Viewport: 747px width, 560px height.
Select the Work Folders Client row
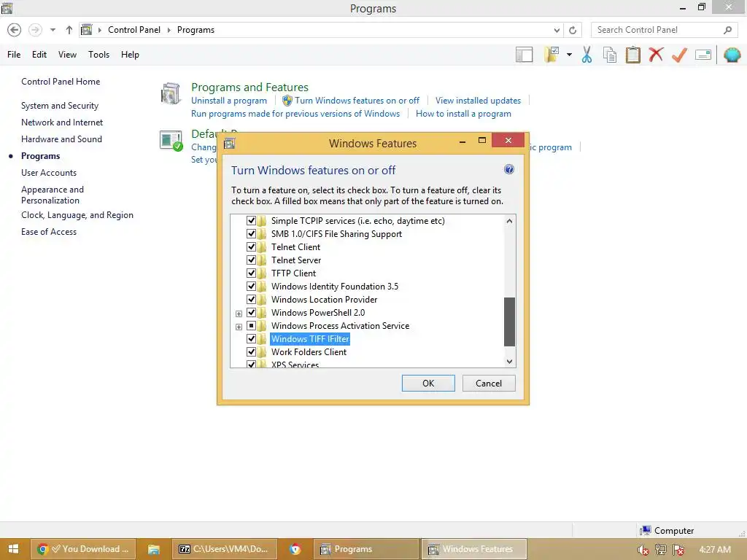(309, 352)
